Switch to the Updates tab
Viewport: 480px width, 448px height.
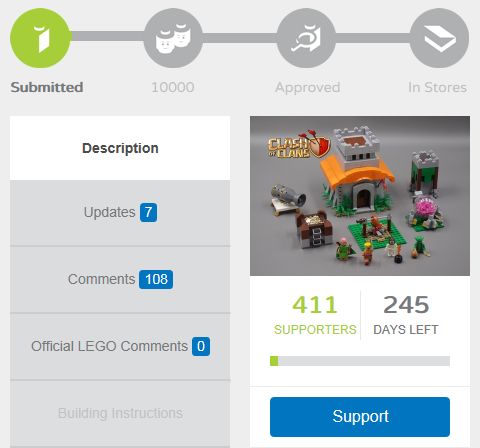(120, 213)
